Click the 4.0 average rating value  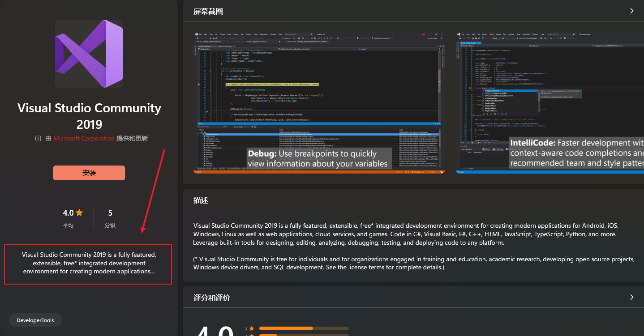coord(68,213)
